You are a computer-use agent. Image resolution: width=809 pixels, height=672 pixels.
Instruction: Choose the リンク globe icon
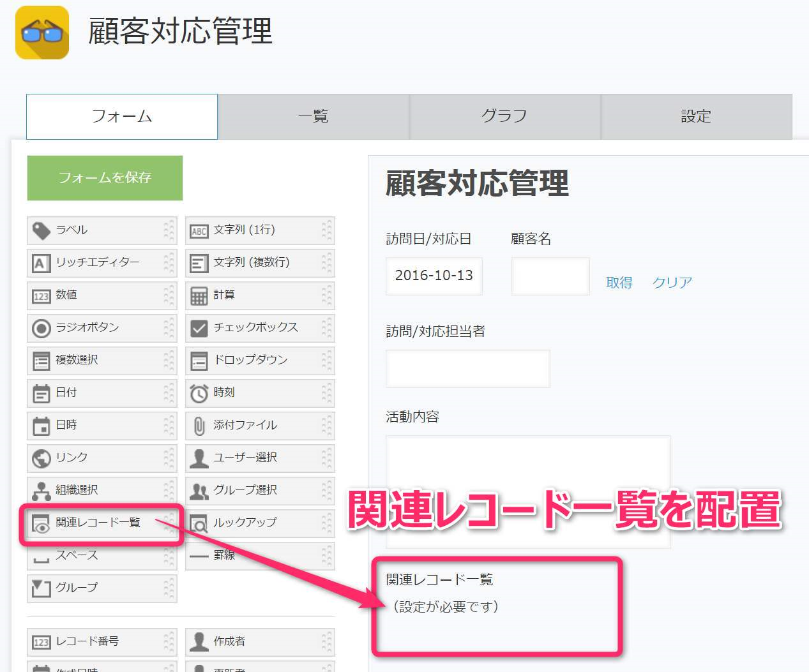(42, 458)
